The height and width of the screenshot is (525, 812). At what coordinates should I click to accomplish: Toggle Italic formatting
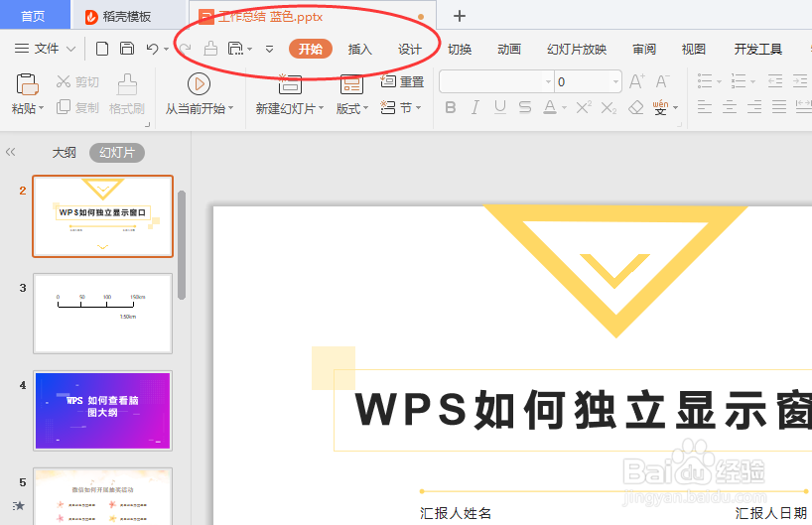[474, 108]
